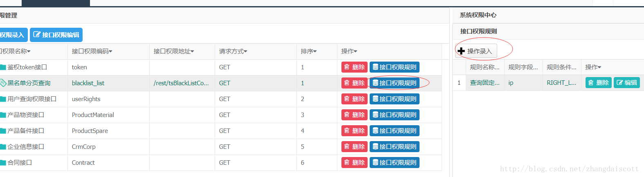644x177 pixels.
Task: Delete the ProductMaterial interface row
Action: point(355,115)
